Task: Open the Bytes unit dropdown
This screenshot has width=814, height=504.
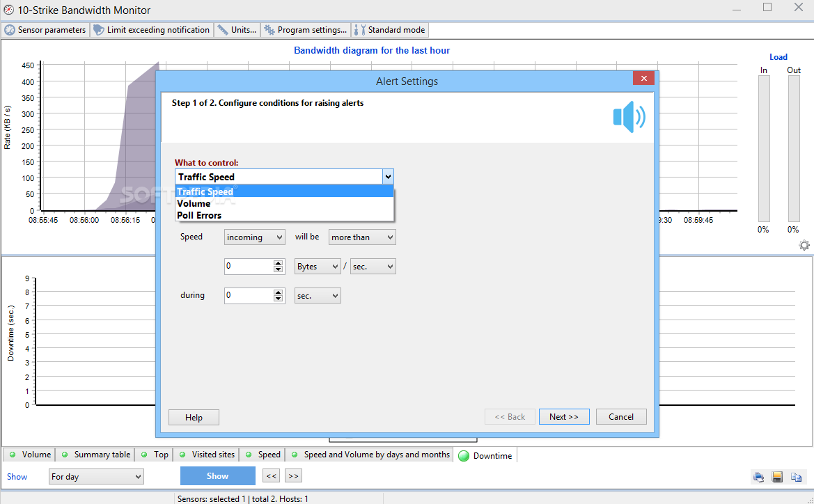Action: [x=318, y=267]
